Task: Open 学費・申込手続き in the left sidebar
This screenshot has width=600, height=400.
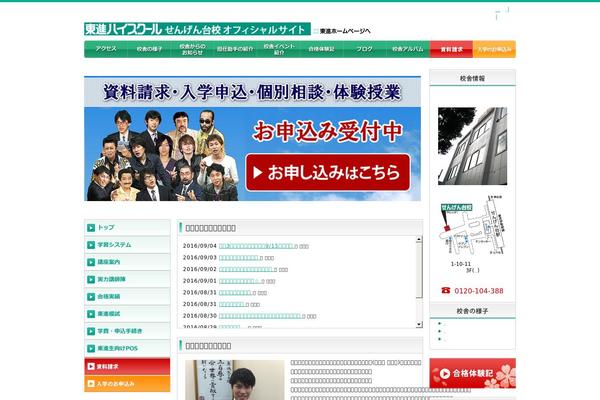Action: tap(127, 331)
